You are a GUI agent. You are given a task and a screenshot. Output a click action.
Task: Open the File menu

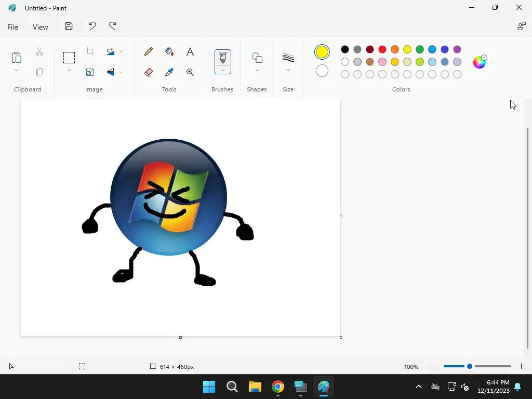point(12,27)
